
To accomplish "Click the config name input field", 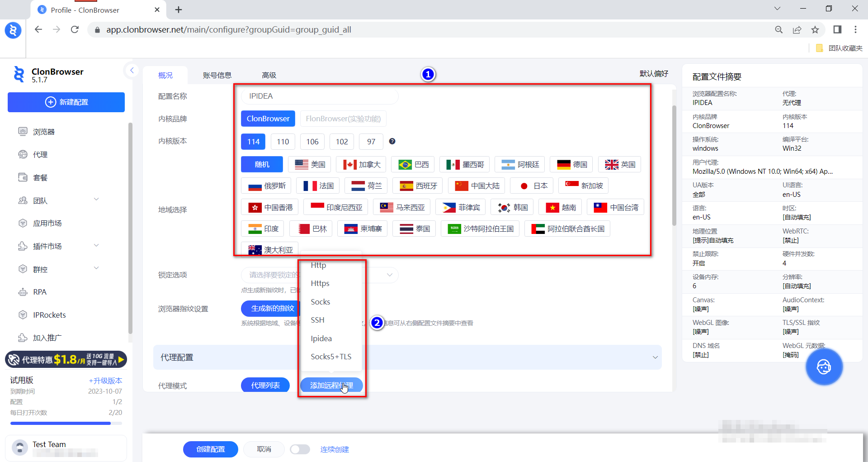I will coord(319,96).
